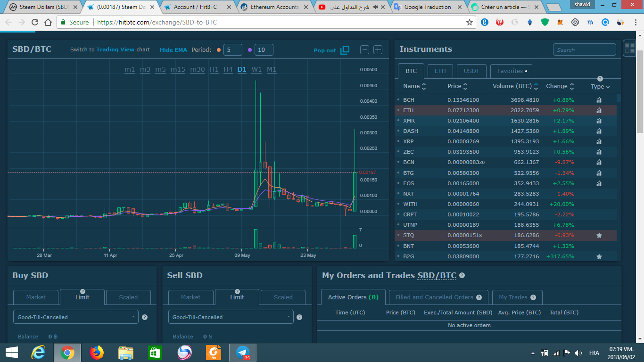Open Buy SBD Good-Till-Cancelled dropdown
Viewport: 644px width, 362px height.
click(76, 317)
